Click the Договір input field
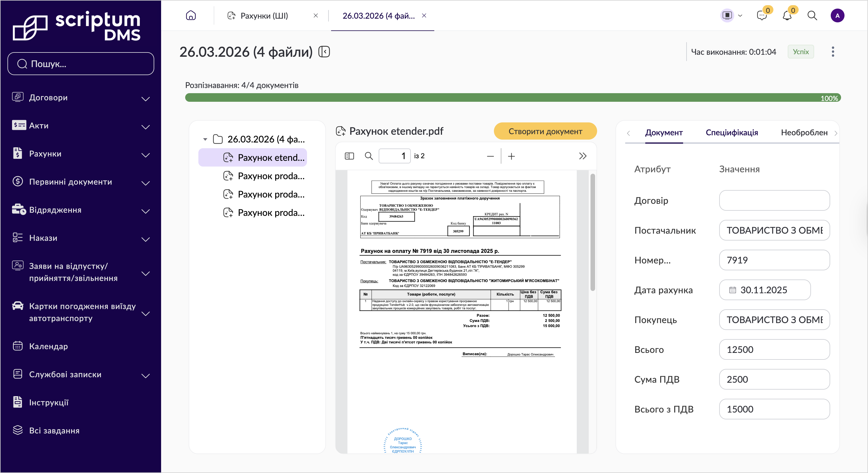Screen dimensions: 868x473 pos(774,201)
